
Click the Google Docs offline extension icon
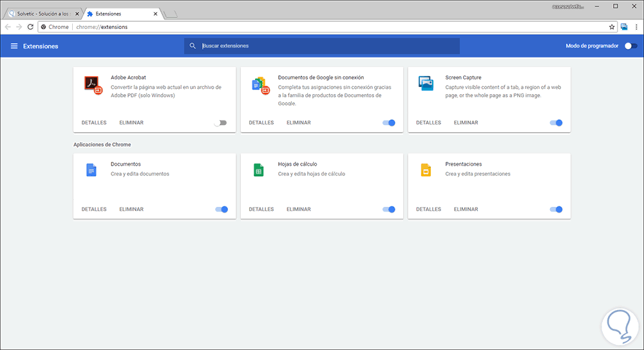pos(260,85)
